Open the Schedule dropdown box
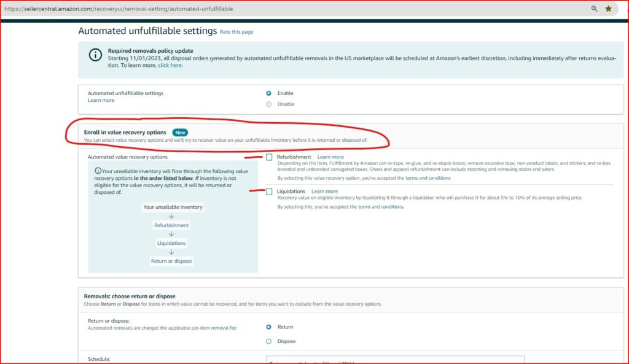 [x=395, y=360]
